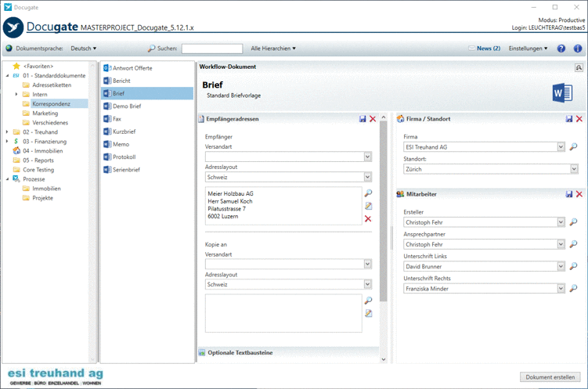The image size is (588, 389).
Task: Collapse the Prozesse tree node
Action: coord(7,179)
